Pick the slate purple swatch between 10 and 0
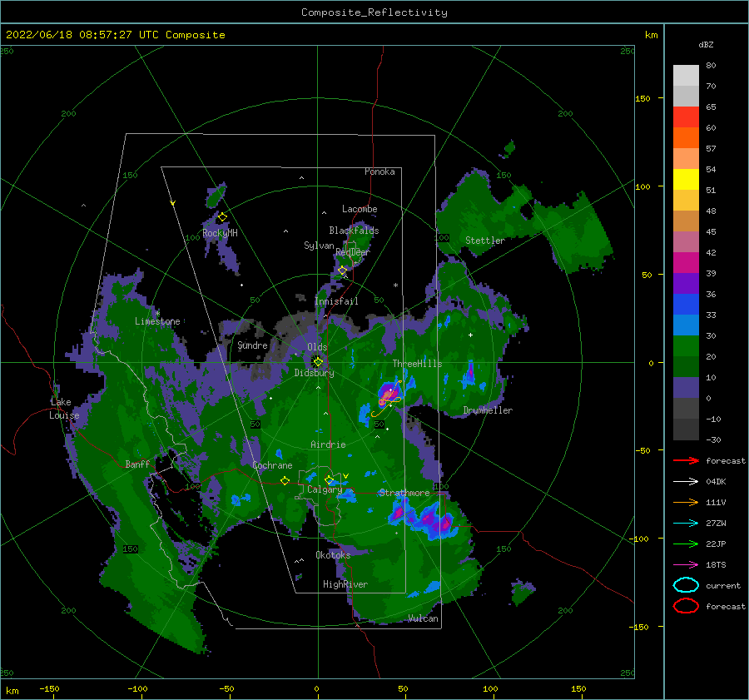The image size is (749, 700). 686,388
